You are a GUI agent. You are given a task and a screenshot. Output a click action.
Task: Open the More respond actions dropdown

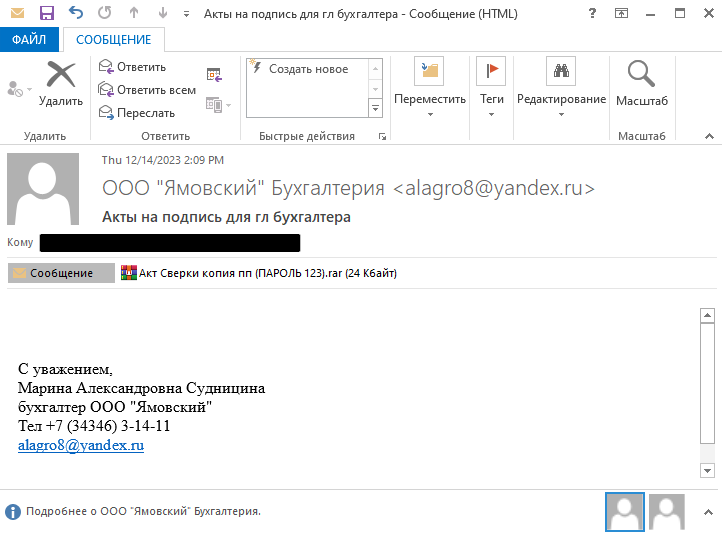tap(218, 105)
